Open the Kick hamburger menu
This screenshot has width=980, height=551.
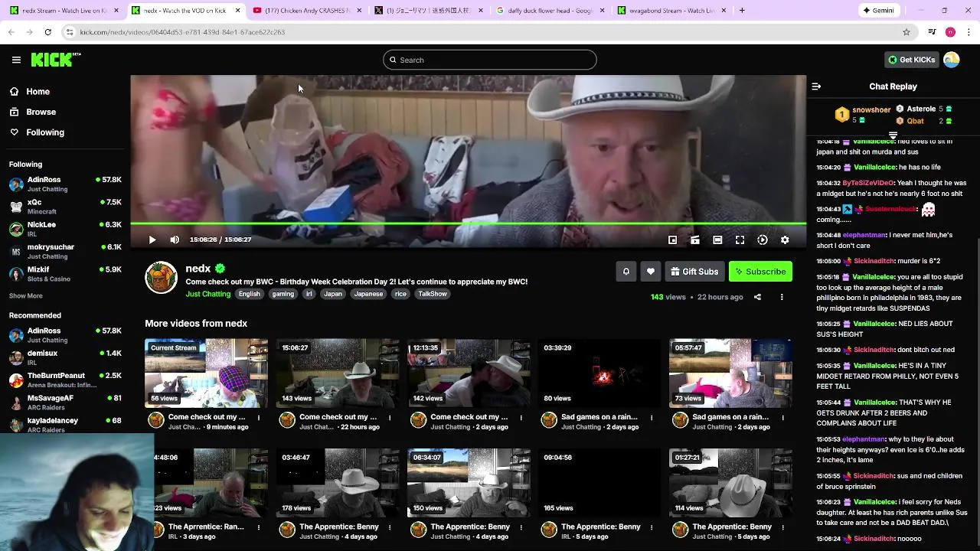coord(16,60)
